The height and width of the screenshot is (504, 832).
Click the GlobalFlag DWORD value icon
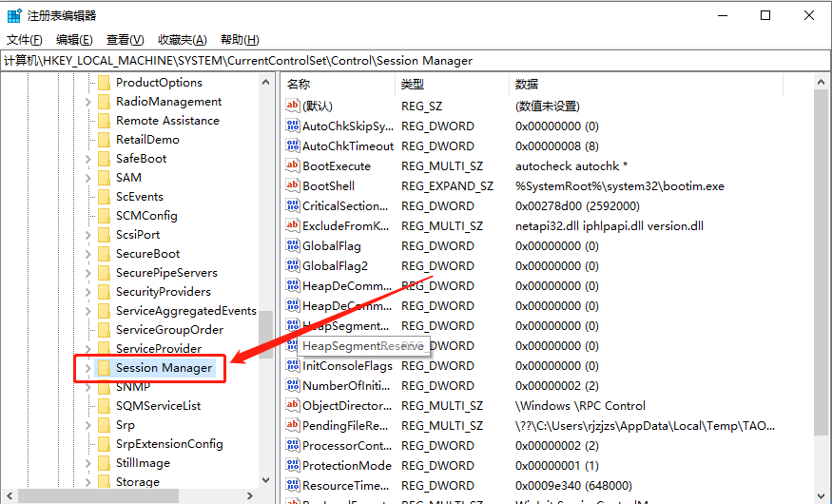pyautogui.click(x=292, y=245)
